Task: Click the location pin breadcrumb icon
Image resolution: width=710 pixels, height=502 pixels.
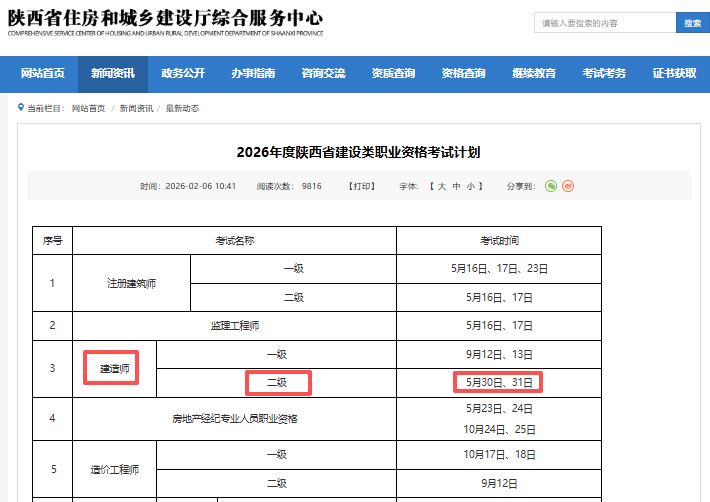Action: (20, 107)
